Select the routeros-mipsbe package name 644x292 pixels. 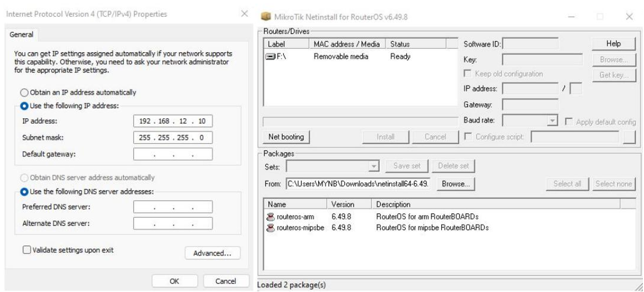pyautogui.click(x=300, y=228)
